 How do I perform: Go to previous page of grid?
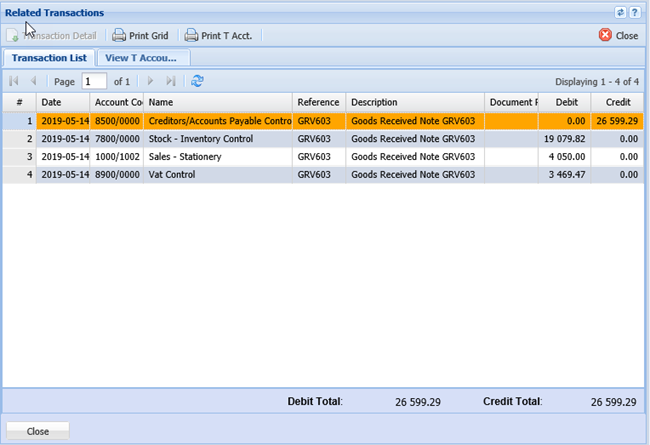coord(34,81)
